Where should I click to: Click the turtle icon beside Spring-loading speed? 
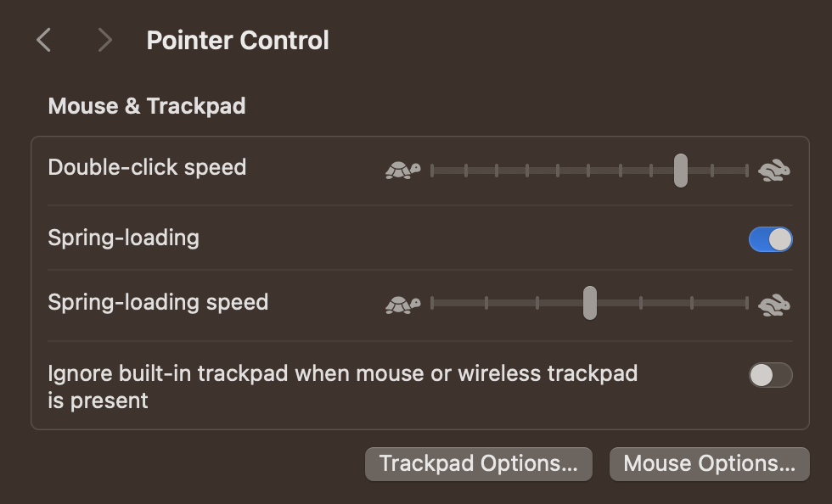402,305
